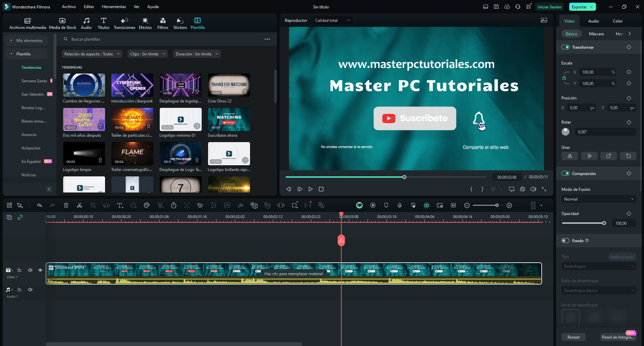Play the preview with the play button

click(310, 189)
